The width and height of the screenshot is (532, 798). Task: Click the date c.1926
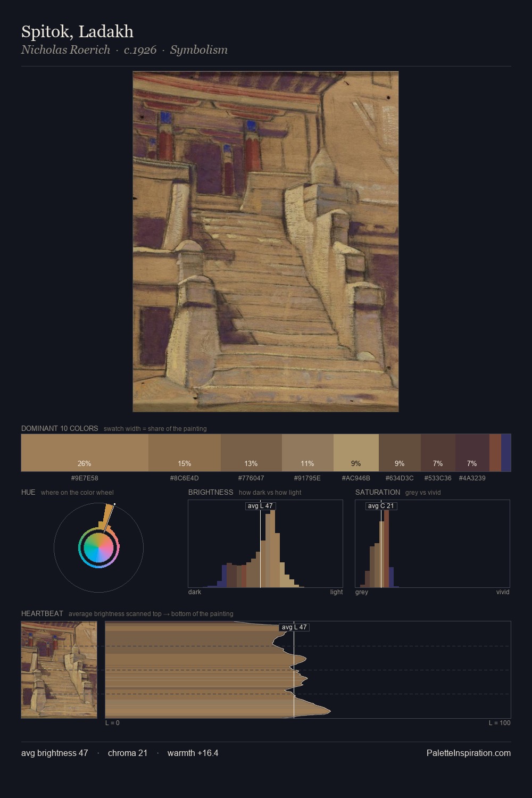140,50
